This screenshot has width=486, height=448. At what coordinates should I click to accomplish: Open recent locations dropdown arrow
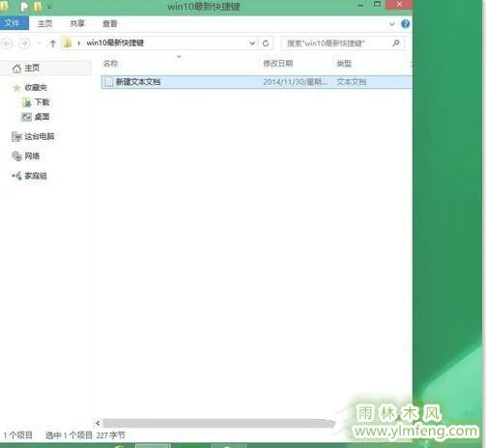[40, 43]
